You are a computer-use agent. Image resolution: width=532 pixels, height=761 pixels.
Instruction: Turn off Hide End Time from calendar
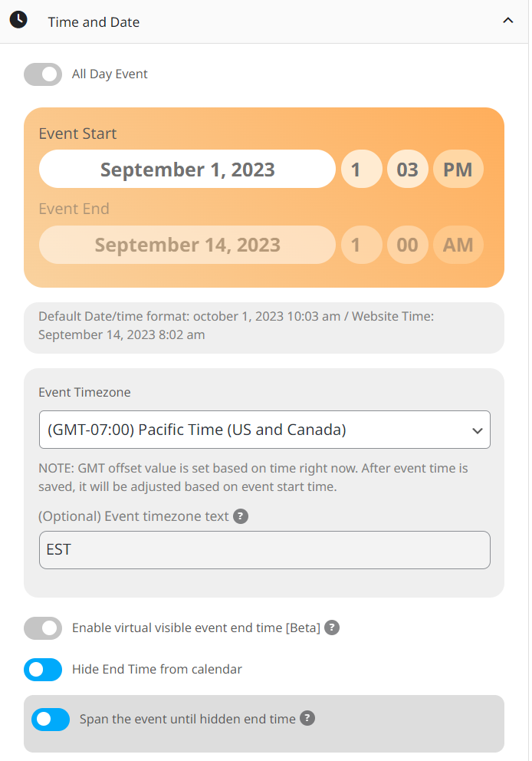(x=43, y=670)
